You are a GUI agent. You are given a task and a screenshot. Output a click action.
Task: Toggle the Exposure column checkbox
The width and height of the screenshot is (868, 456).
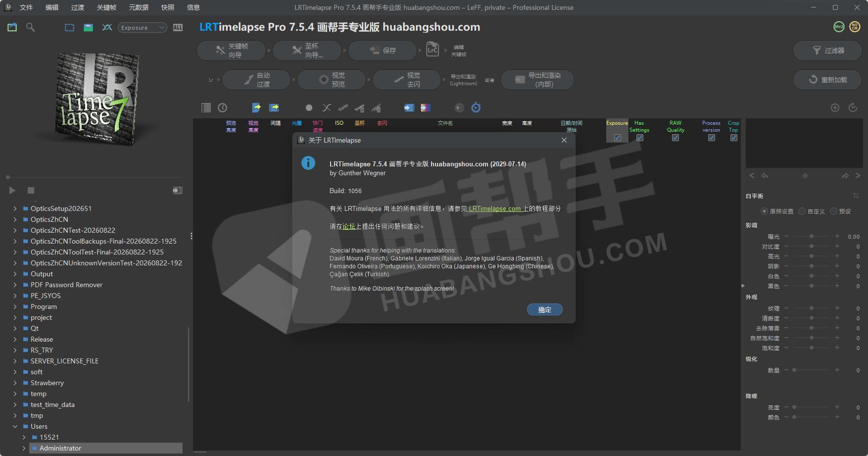tap(617, 138)
